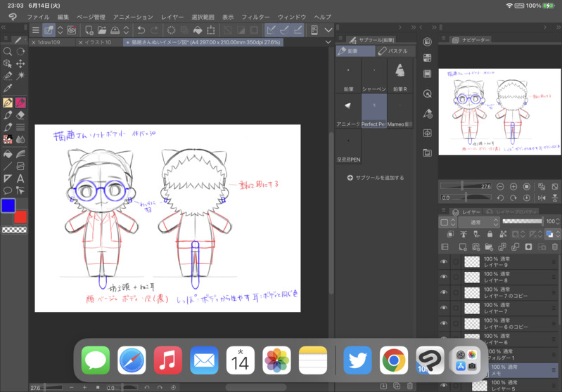Viewport: 562px width, 392px height.
Task: Select the Zoom magnifier tool
Action: click(x=8, y=51)
